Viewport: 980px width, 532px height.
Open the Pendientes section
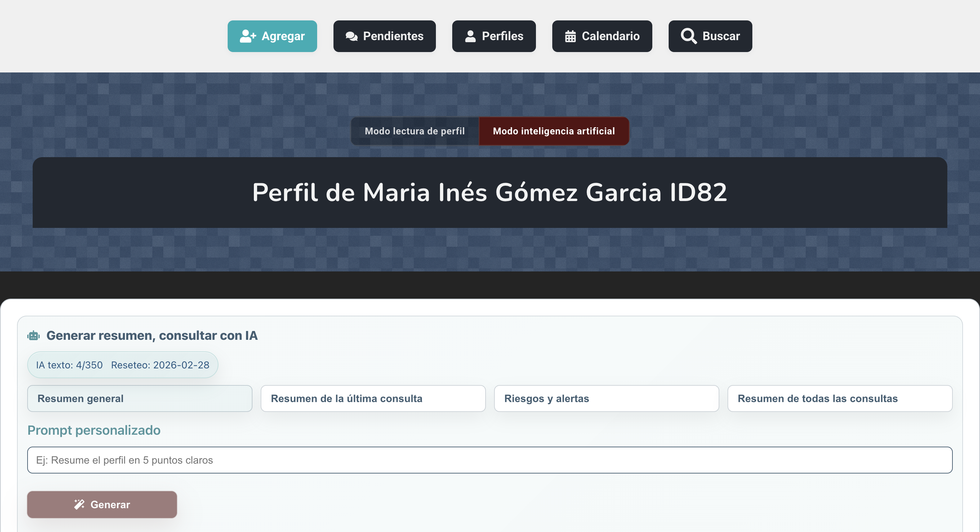pyautogui.click(x=384, y=36)
